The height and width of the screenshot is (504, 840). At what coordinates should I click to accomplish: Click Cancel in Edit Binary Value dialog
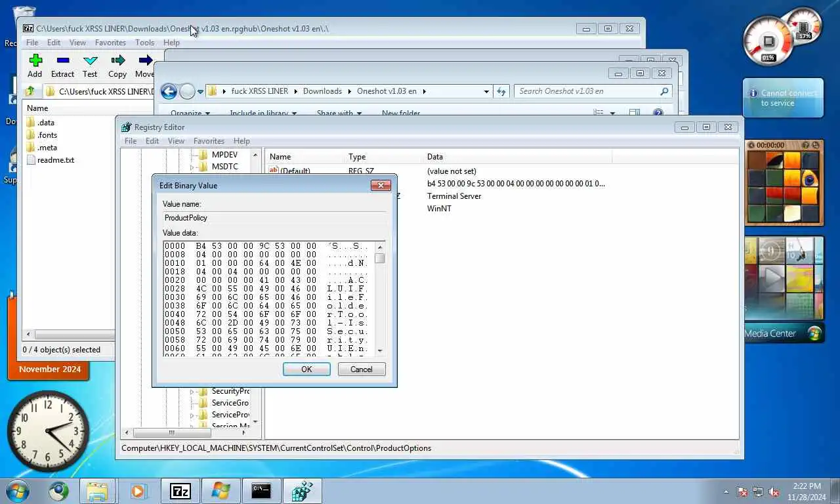[362, 369]
